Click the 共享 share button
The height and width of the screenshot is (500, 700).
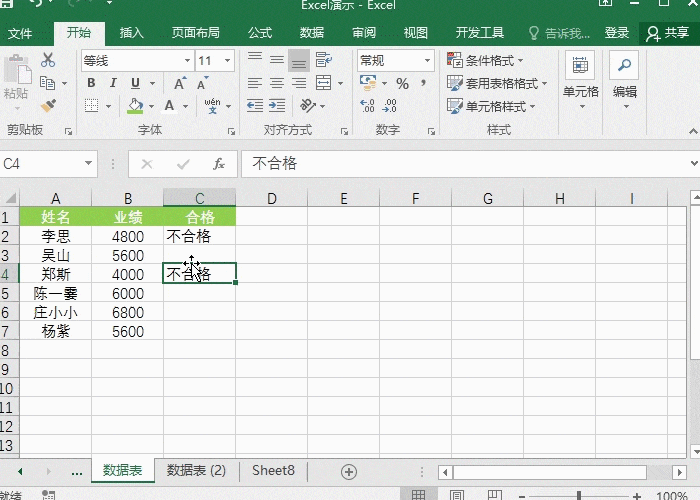668,33
